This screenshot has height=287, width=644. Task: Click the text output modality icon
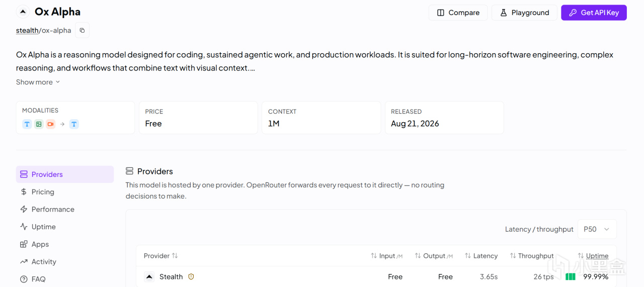click(x=74, y=124)
